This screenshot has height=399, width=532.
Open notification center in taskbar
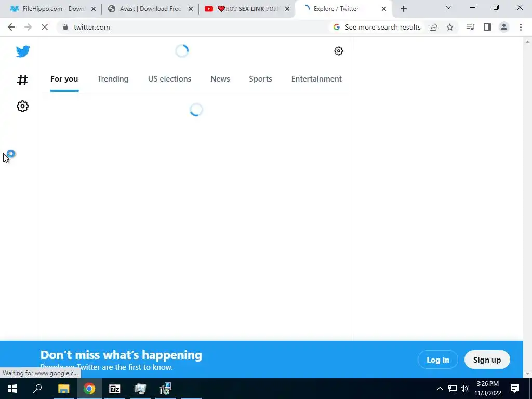[x=515, y=389]
